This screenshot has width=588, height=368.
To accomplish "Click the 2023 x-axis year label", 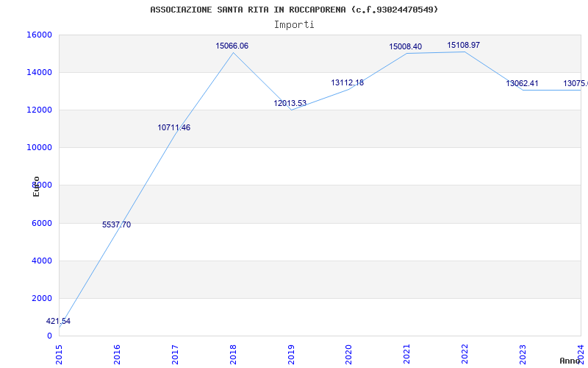I will [x=523, y=354].
